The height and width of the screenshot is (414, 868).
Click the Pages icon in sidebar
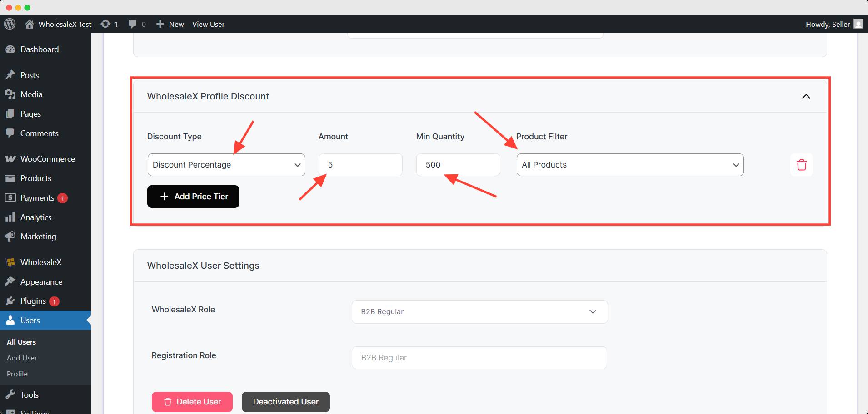10,114
